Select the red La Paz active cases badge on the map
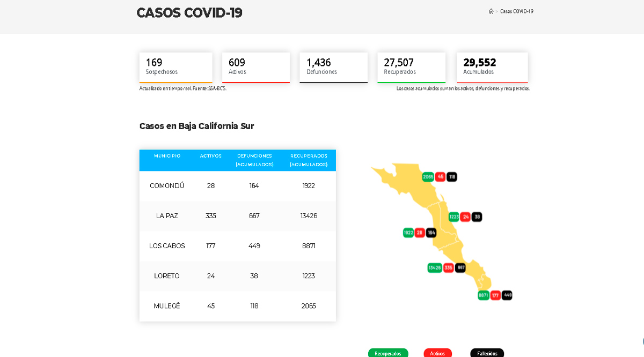Viewport: 644px width, 357px height. pyautogui.click(x=448, y=266)
